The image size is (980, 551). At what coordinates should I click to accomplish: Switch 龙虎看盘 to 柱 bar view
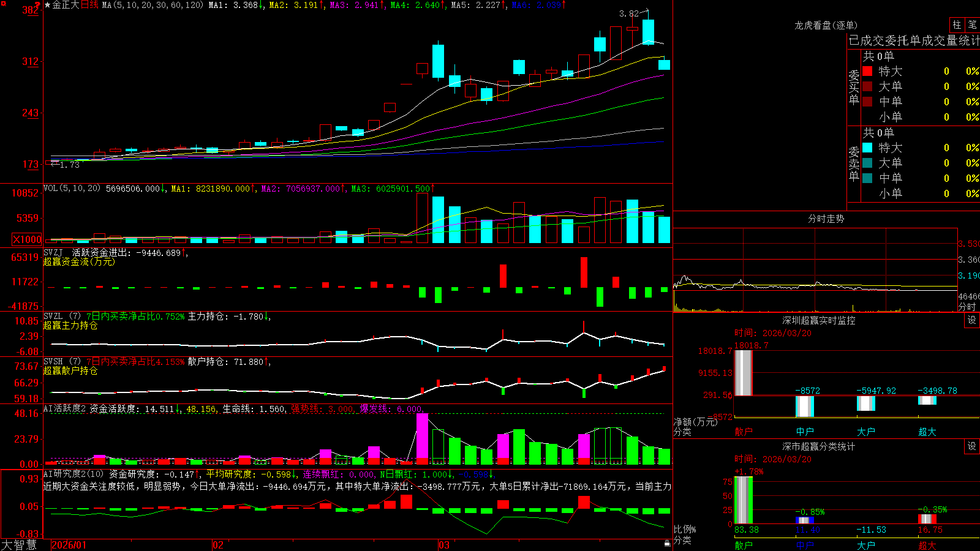[957, 25]
